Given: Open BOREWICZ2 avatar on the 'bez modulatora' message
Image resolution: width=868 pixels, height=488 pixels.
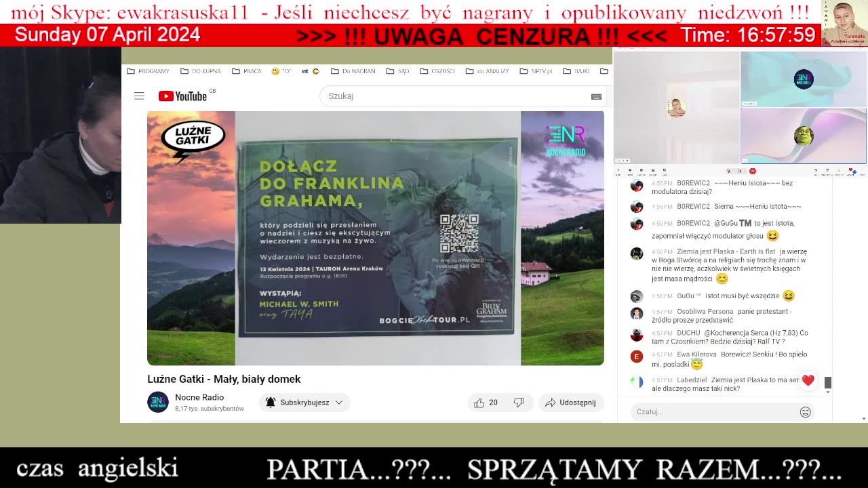Looking at the screenshot, I should [x=636, y=185].
